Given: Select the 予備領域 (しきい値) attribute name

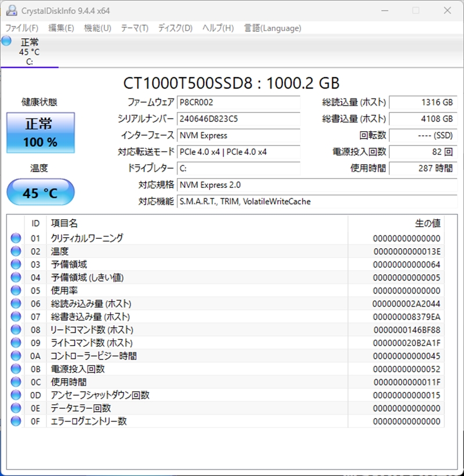Looking at the screenshot, I should [87, 278].
